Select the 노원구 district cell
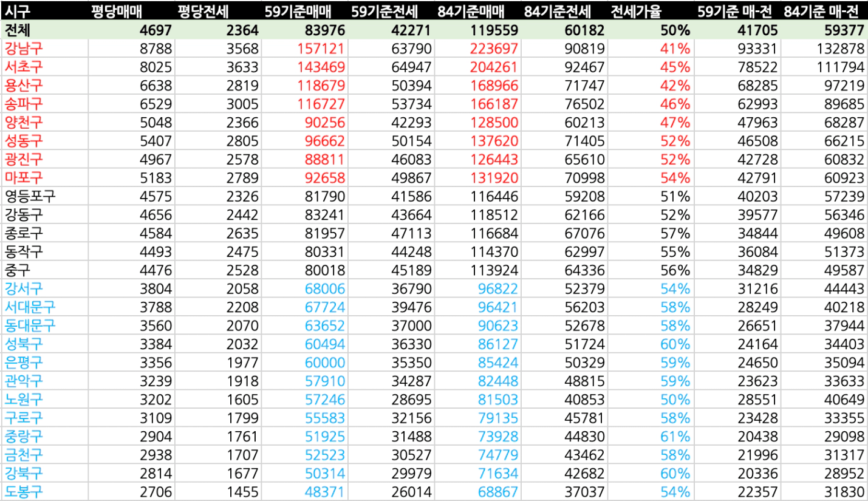Viewport: 868px width, 501px height. tap(24, 400)
